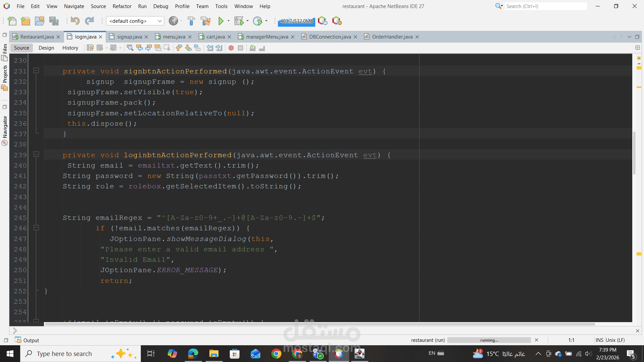Click the New Project icon
This screenshot has height=362, width=644.
[25, 21]
